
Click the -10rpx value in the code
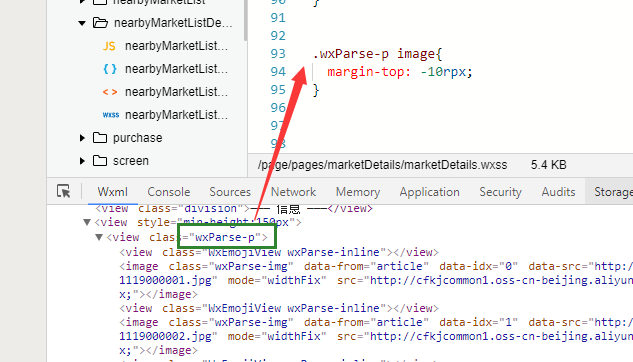[x=443, y=72]
